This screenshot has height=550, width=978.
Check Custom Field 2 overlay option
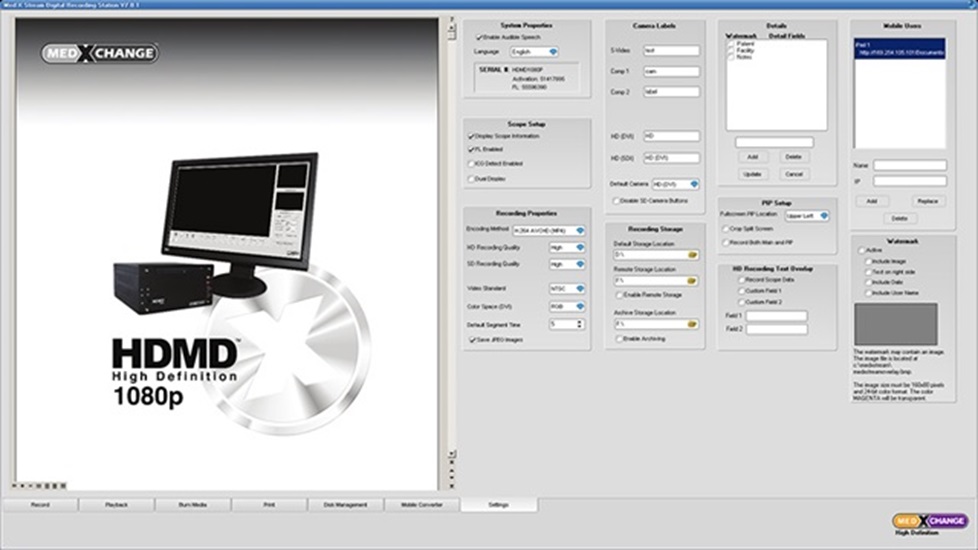click(x=742, y=302)
